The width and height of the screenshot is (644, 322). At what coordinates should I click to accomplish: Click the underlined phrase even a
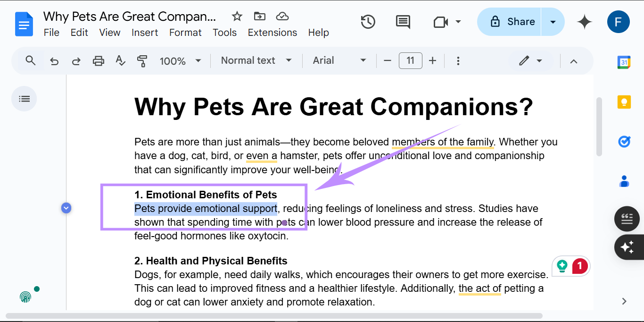pyautogui.click(x=262, y=155)
